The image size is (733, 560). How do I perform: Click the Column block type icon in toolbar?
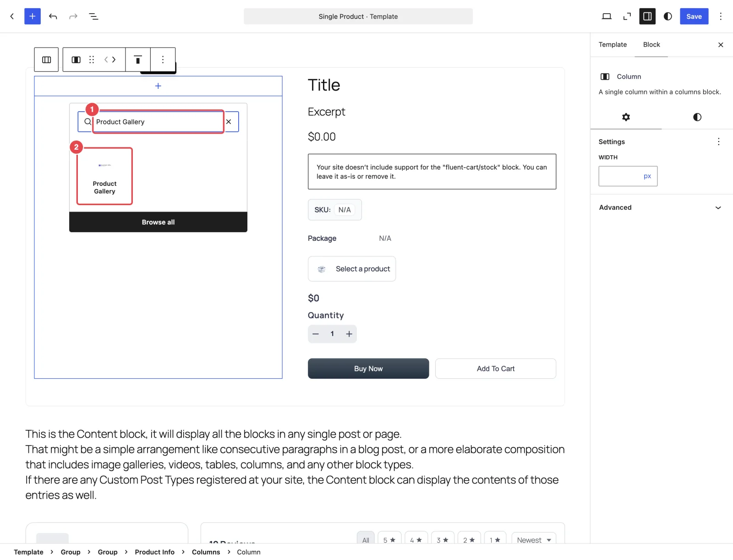(76, 60)
